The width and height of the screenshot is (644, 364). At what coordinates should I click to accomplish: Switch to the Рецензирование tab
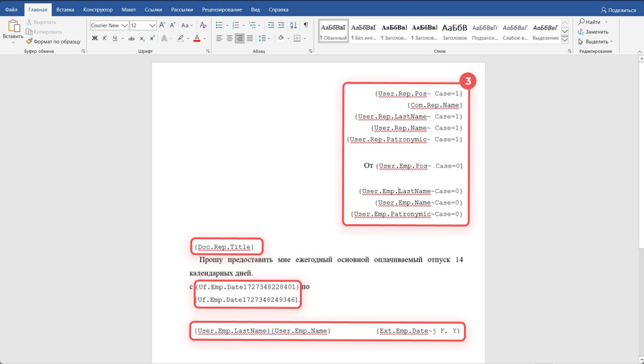tap(222, 10)
